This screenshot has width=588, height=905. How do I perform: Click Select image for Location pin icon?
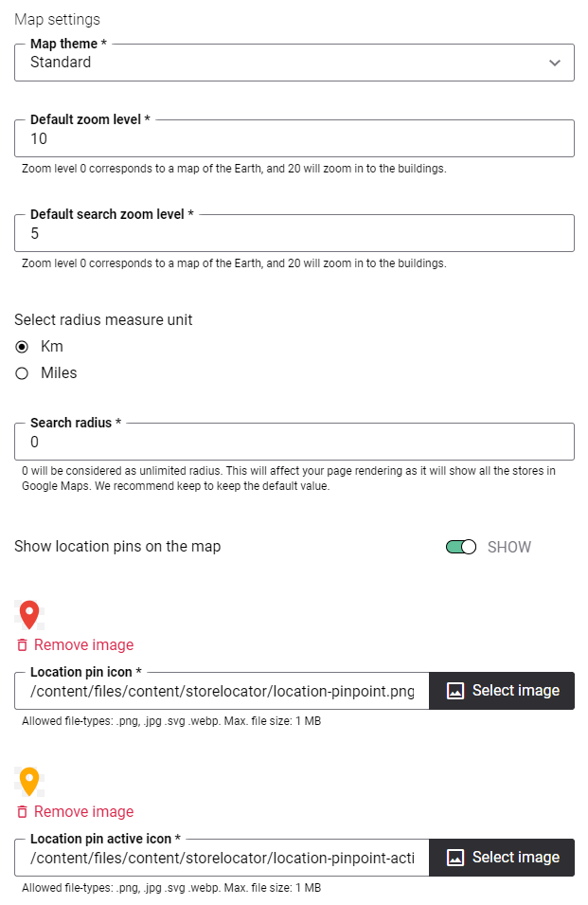502,691
